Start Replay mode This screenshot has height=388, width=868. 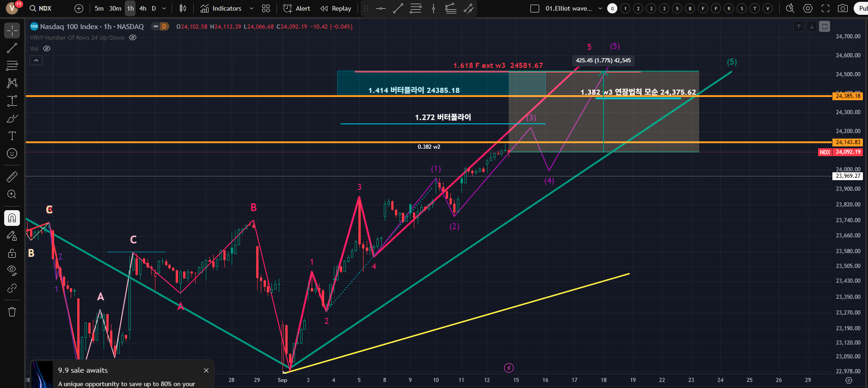tap(336, 8)
